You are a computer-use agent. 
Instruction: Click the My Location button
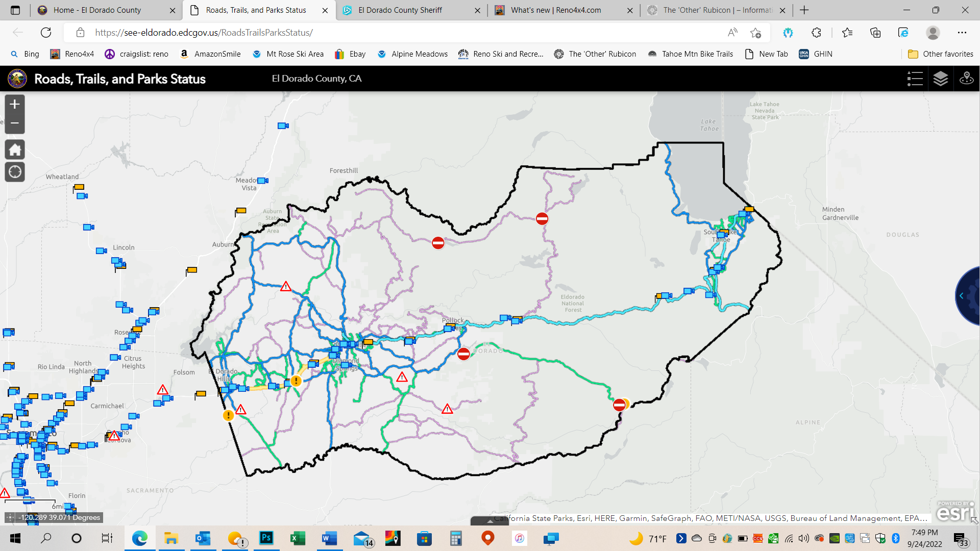tap(15, 172)
